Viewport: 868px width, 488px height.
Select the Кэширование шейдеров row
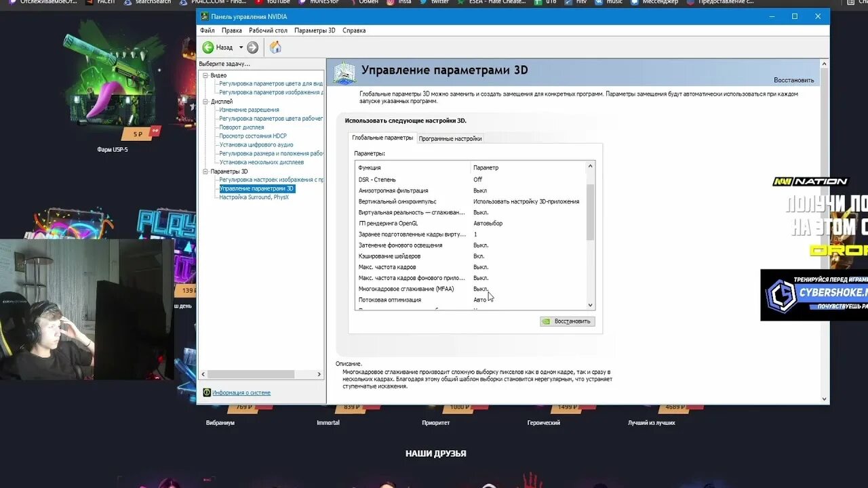[x=471, y=256]
